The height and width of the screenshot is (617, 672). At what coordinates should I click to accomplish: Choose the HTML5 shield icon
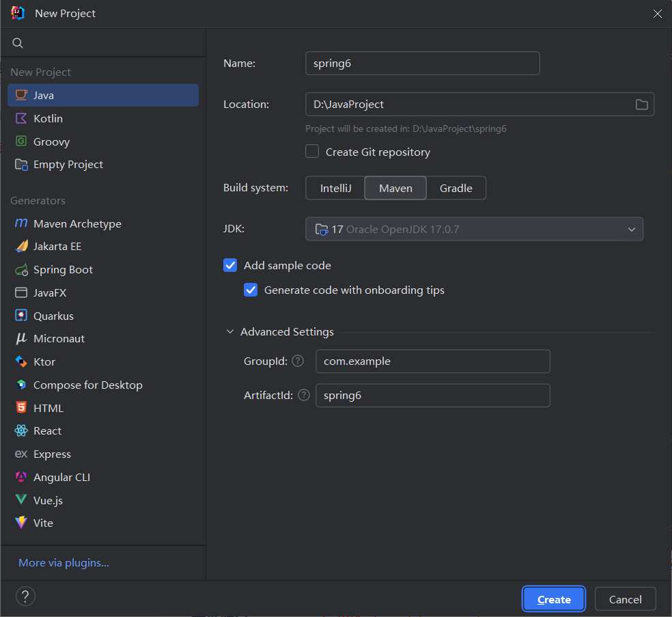(21, 407)
